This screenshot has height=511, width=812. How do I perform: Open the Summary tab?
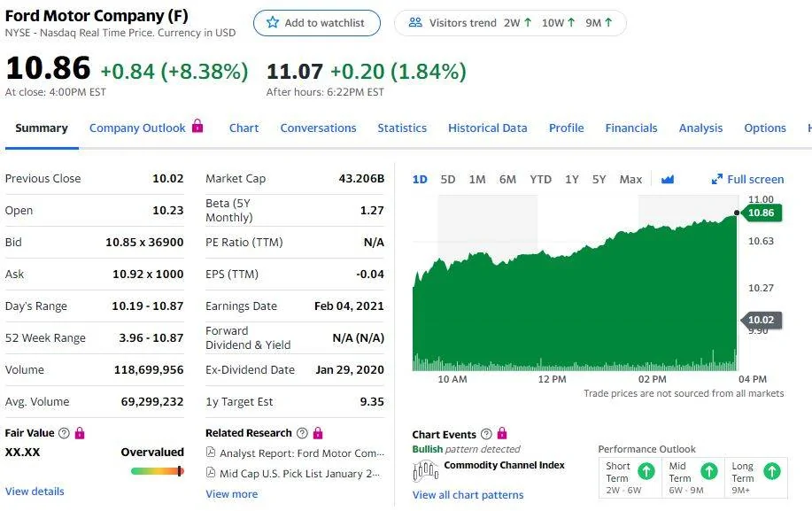click(x=42, y=128)
